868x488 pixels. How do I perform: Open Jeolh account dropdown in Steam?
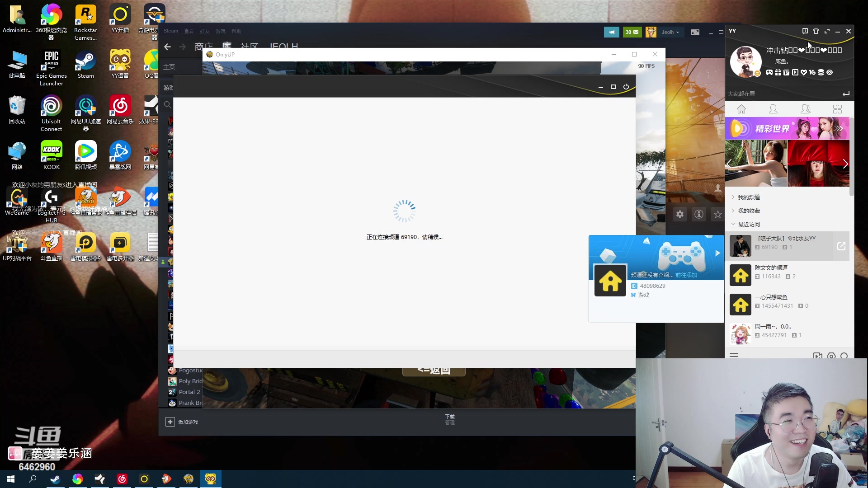(x=670, y=32)
